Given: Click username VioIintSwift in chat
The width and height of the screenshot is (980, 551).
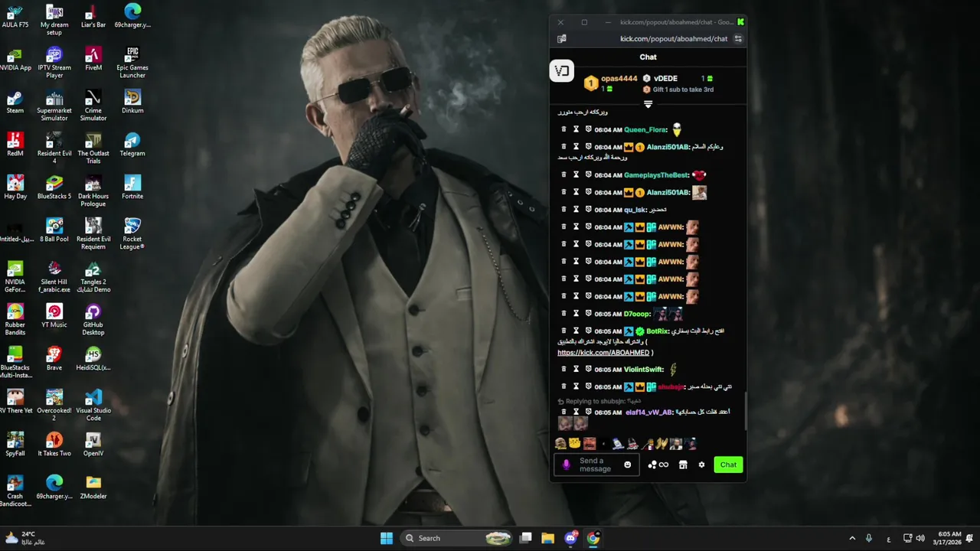Looking at the screenshot, I should click(x=644, y=370).
